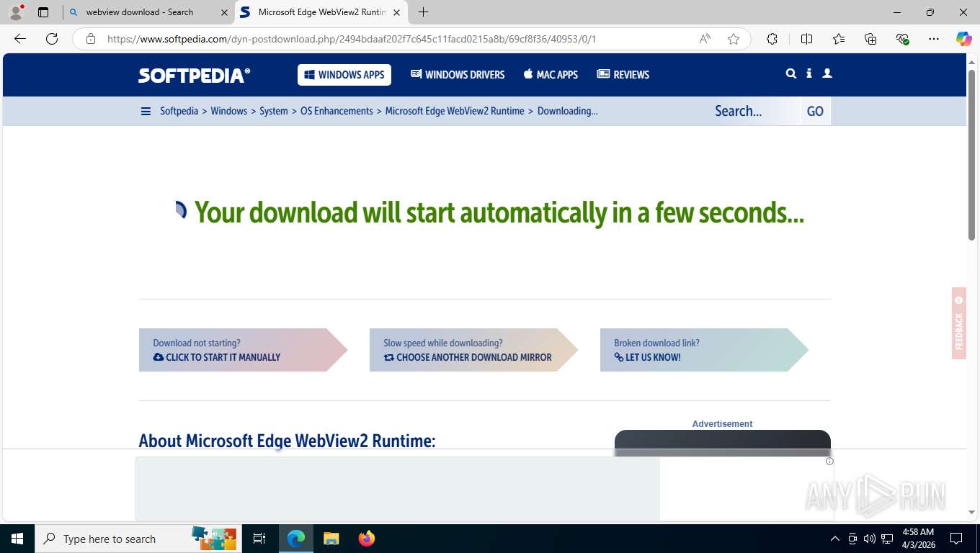
Task: Click the GO search button
Action: [x=815, y=111]
